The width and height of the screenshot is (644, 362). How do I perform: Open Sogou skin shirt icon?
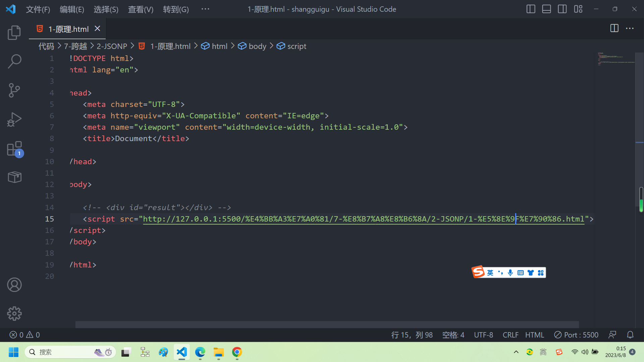(x=531, y=273)
